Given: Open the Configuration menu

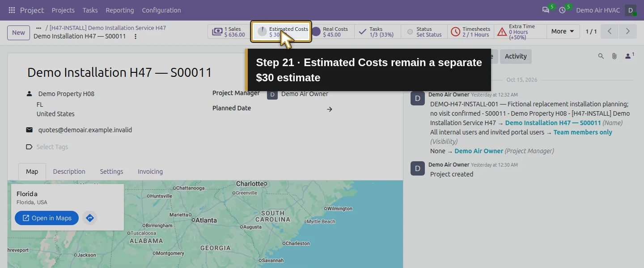Looking at the screenshot, I should tap(161, 10).
